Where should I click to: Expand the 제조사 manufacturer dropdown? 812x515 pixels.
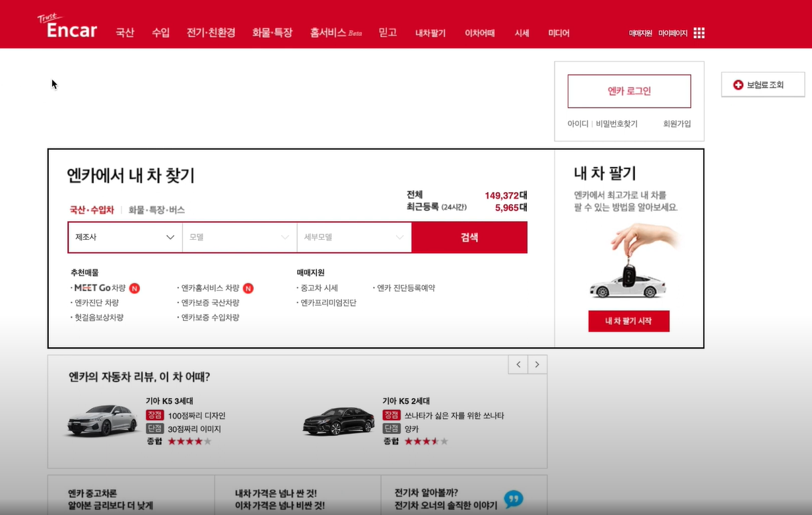pyautogui.click(x=125, y=237)
